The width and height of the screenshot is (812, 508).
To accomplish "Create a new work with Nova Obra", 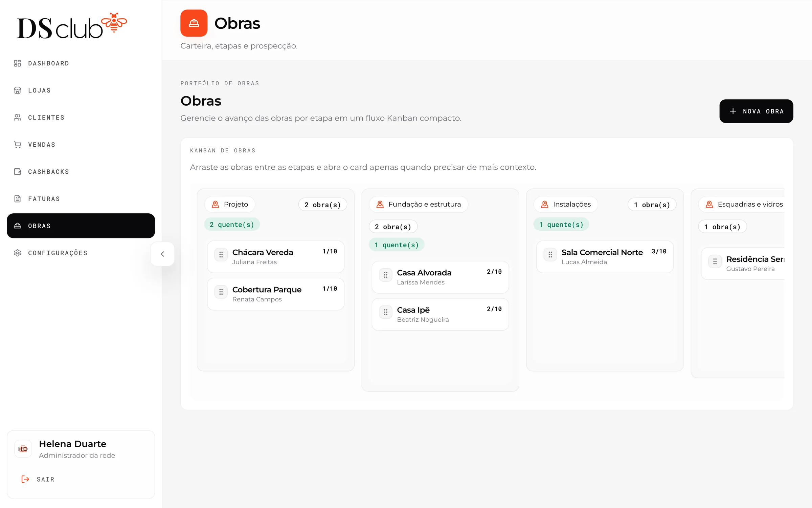I will click(756, 111).
